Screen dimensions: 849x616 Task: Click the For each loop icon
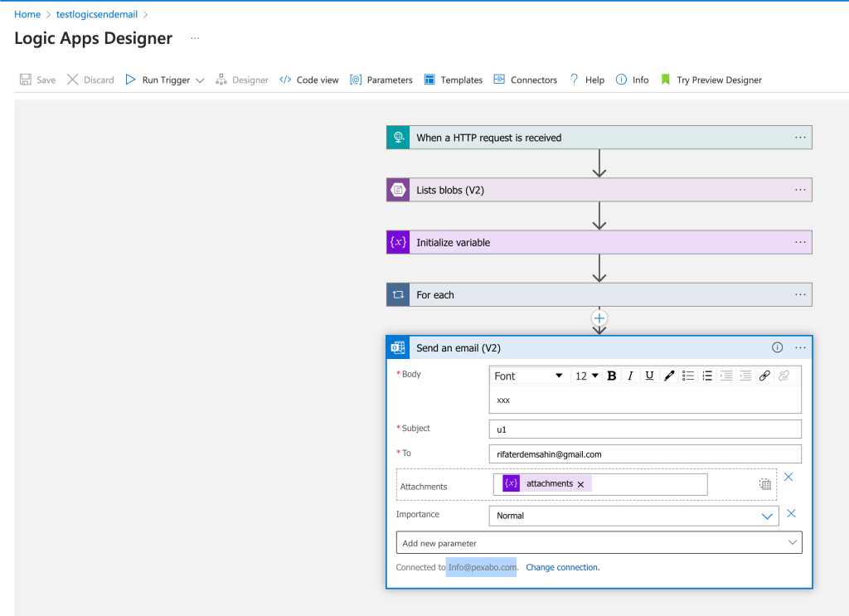(x=398, y=294)
